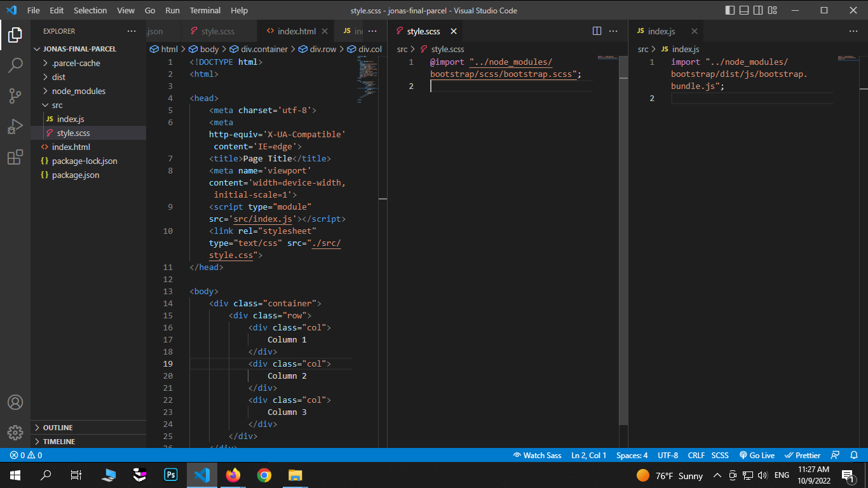Click Go Live in status bar
This screenshot has width=868, height=488.
(x=757, y=455)
